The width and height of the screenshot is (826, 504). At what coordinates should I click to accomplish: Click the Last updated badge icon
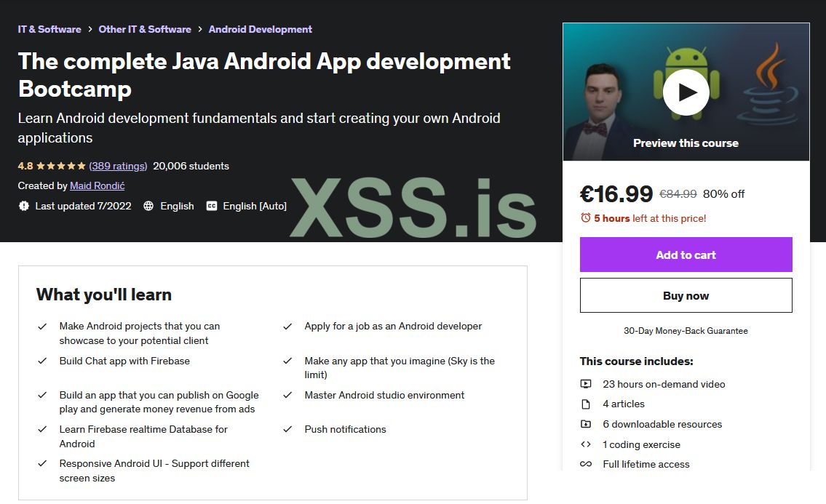[24, 206]
